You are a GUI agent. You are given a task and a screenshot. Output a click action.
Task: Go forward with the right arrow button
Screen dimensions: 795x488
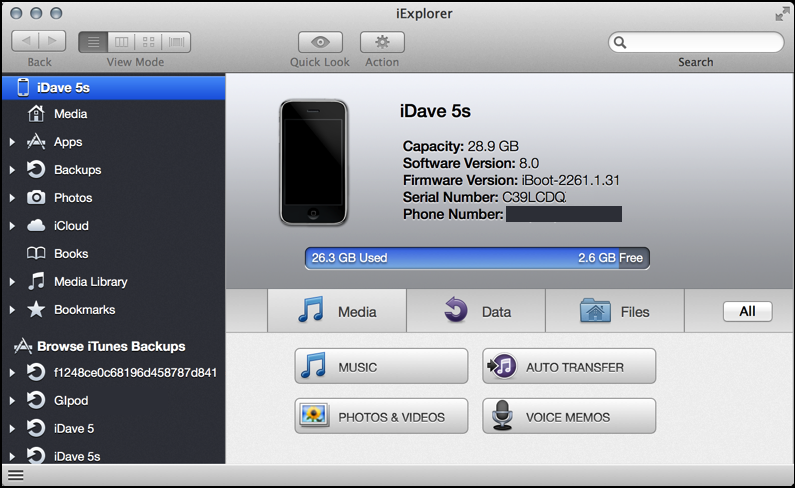(x=52, y=42)
